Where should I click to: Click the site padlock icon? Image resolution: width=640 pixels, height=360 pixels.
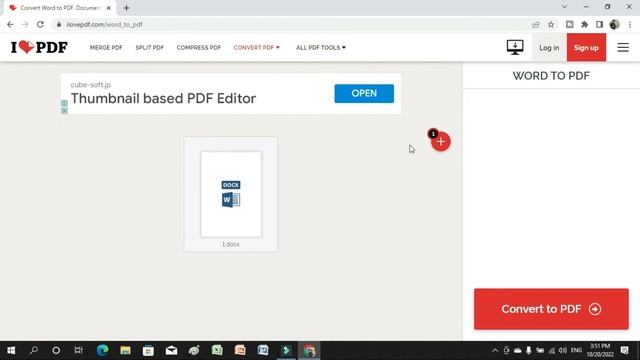pyautogui.click(x=59, y=24)
